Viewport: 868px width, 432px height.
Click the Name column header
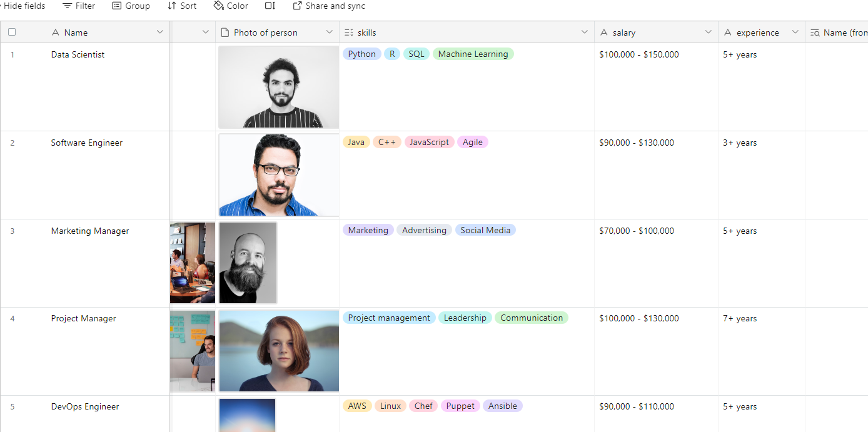(x=107, y=33)
